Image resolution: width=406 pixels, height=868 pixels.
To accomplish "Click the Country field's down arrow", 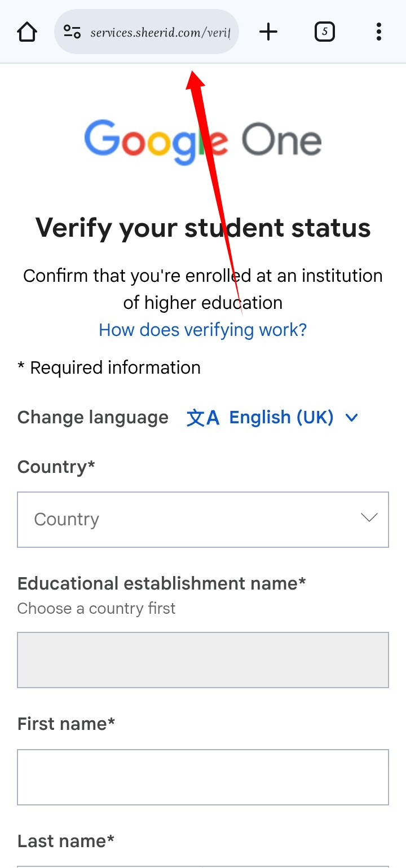I will point(369,518).
